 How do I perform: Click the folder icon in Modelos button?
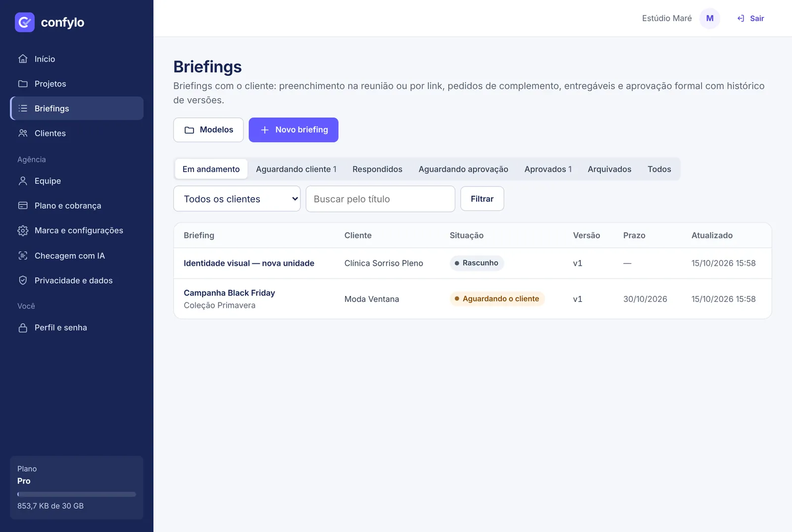point(189,130)
